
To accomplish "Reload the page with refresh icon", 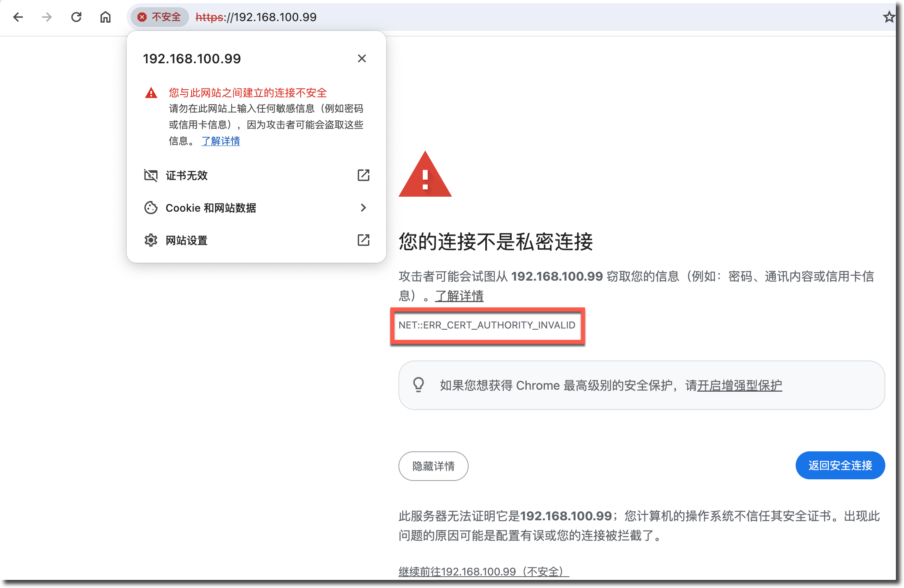I will tap(76, 17).
